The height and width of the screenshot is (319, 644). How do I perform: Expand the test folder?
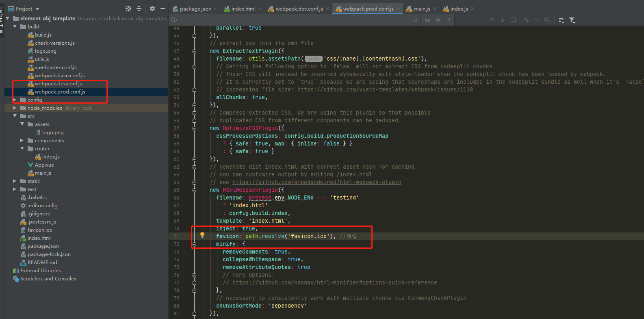[15, 189]
